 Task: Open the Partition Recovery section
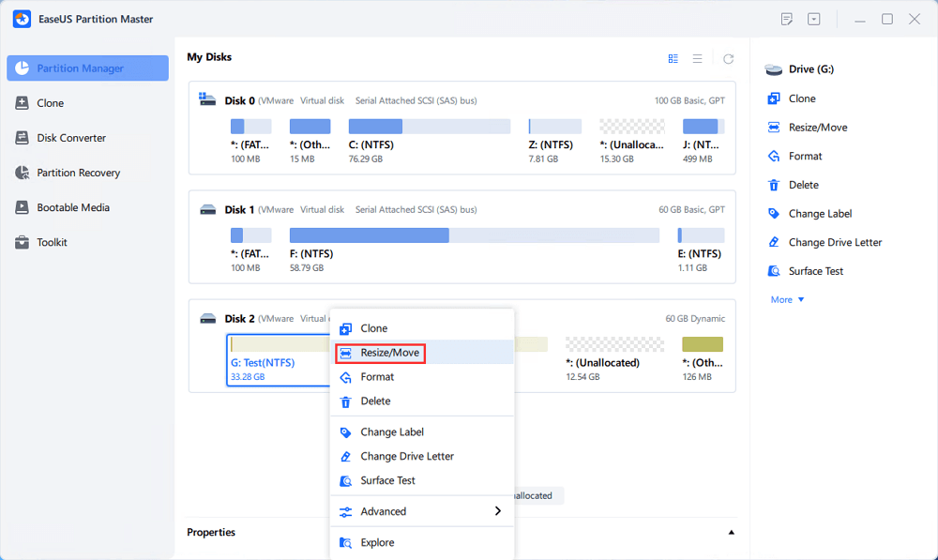tap(87, 173)
